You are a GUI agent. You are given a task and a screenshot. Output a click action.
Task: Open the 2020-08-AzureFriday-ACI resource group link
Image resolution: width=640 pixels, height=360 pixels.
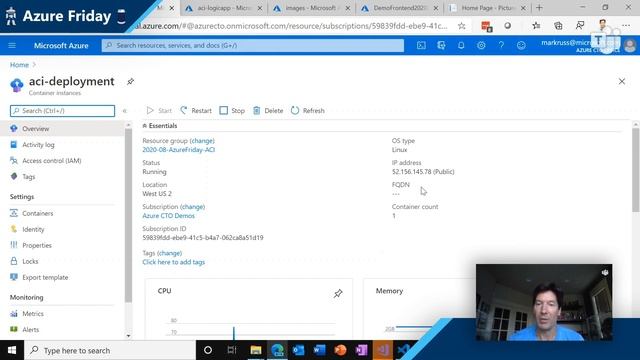[178, 150]
